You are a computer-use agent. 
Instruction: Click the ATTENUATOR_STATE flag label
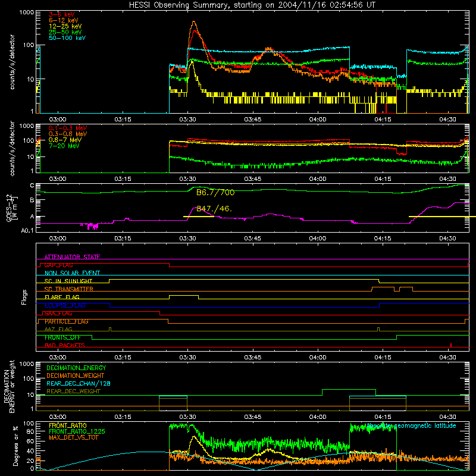72,257
